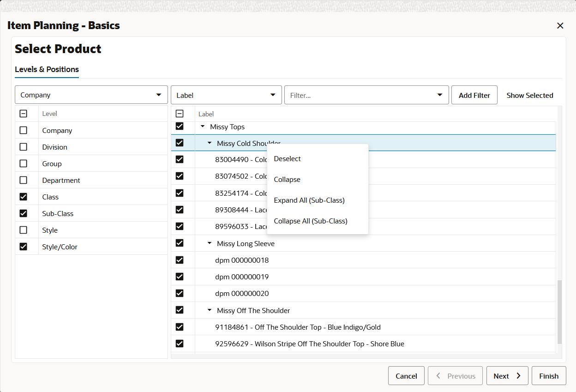Close the Item Planning dialog with X
This screenshot has height=392, width=576.
point(560,26)
